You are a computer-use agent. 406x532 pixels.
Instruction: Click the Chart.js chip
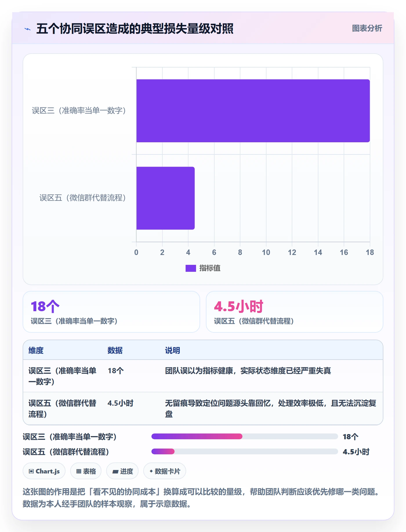[44, 471]
